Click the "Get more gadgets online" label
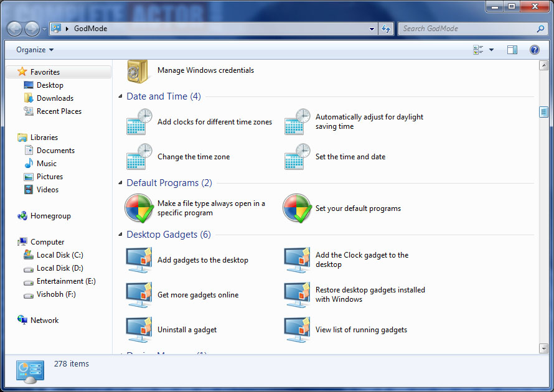Screen dimensions: 554x392 198,295
